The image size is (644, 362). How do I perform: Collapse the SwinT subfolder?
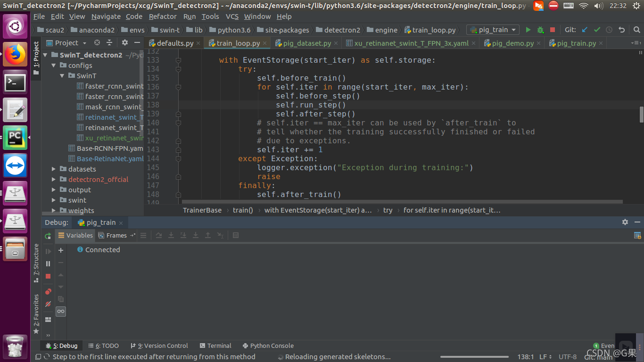pos(62,76)
